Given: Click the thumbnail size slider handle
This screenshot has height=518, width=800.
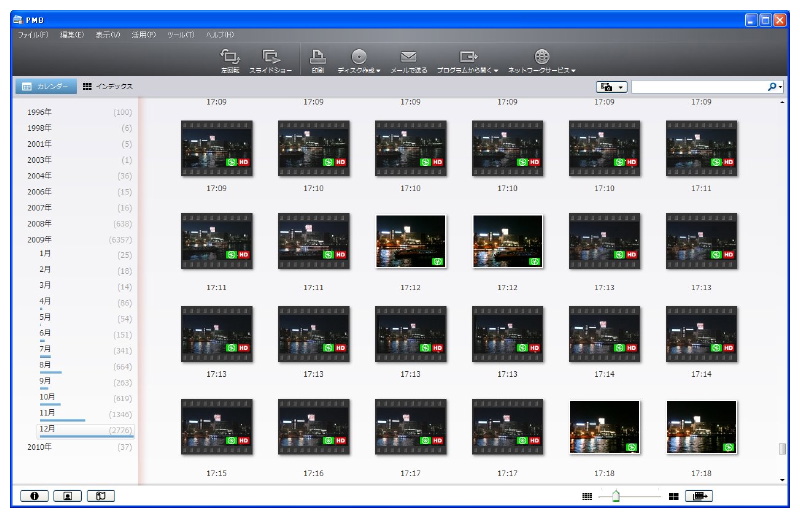Looking at the screenshot, I should (x=616, y=495).
